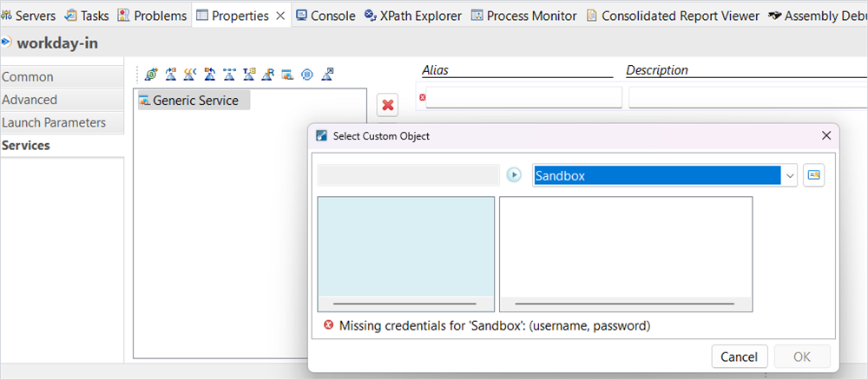Switch to the Problems tab
This screenshot has width=868, height=380.
(x=154, y=16)
